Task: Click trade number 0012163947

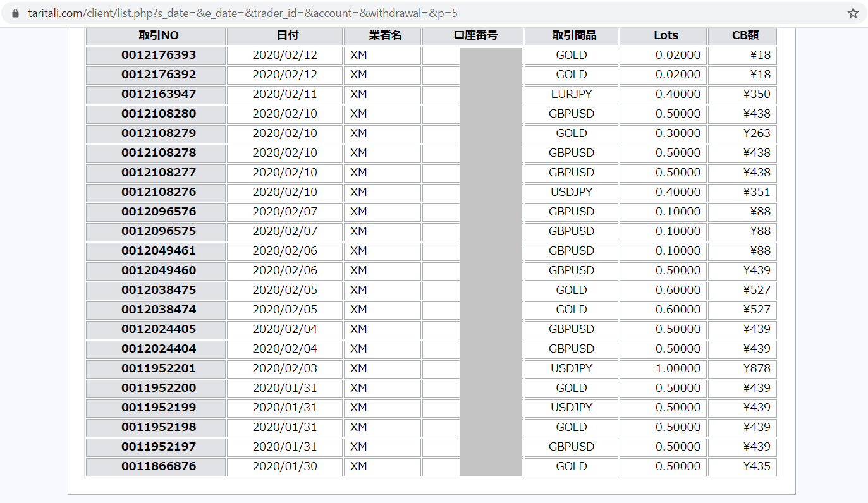Action: pyautogui.click(x=159, y=94)
